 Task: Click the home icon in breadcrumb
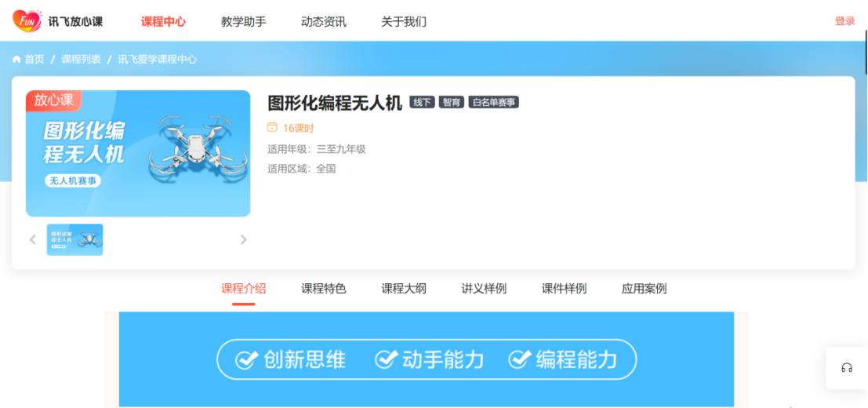[x=16, y=60]
